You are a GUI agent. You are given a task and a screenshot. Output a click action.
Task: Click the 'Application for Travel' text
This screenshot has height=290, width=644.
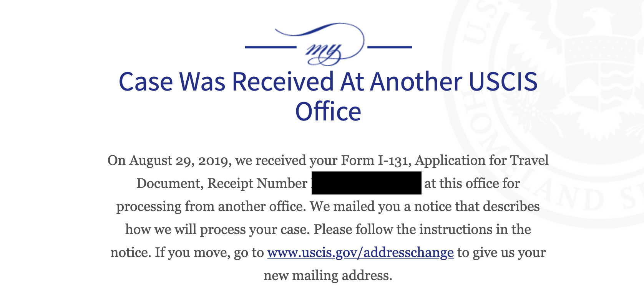click(482, 160)
